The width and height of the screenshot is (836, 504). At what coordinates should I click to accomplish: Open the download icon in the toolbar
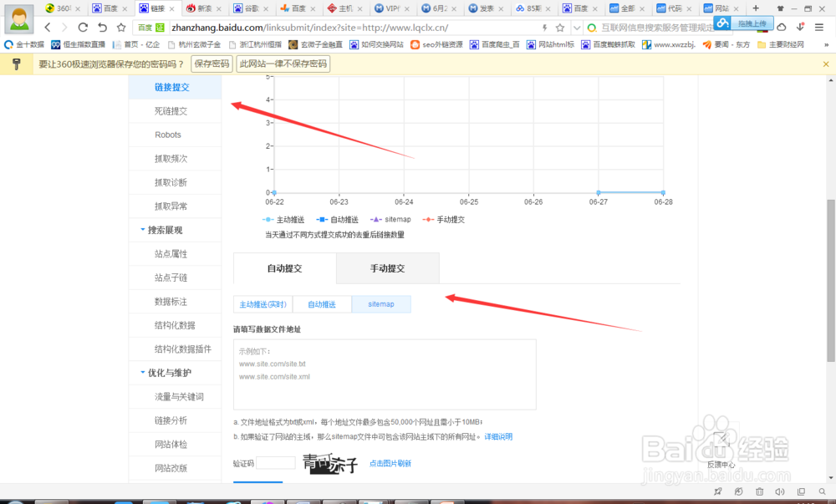(800, 28)
